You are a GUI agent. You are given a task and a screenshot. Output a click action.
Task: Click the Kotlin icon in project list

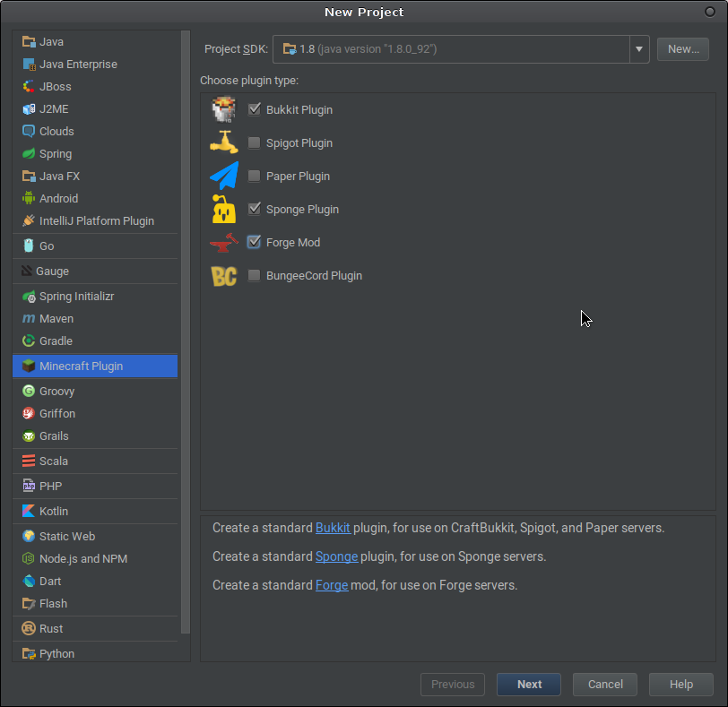pyautogui.click(x=29, y=511)
